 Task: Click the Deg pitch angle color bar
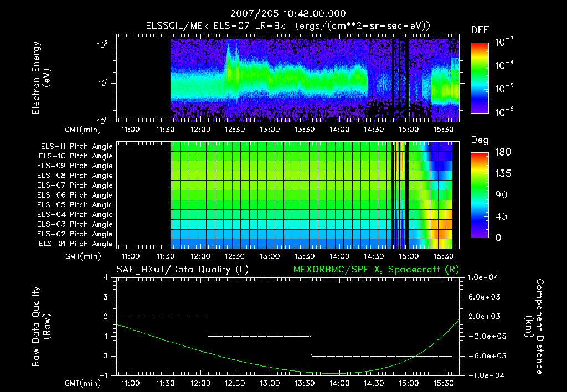[x=480, y=195]
